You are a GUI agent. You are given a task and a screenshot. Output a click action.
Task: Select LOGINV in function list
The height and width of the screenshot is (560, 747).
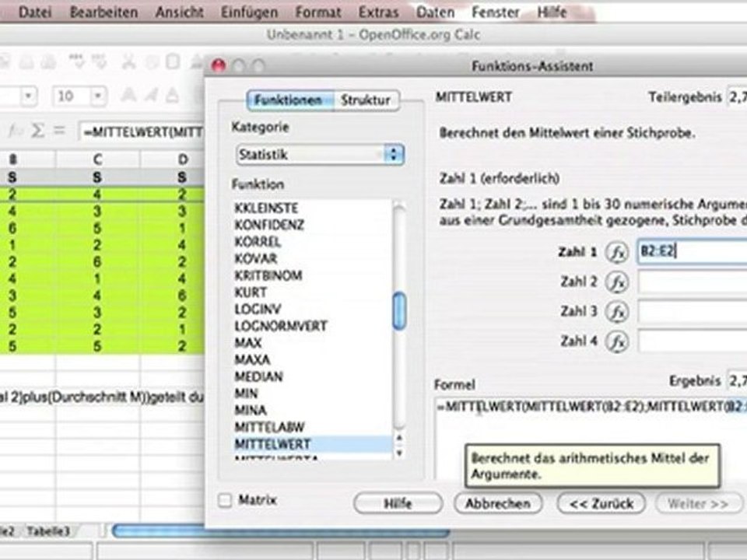click(312, 309)
